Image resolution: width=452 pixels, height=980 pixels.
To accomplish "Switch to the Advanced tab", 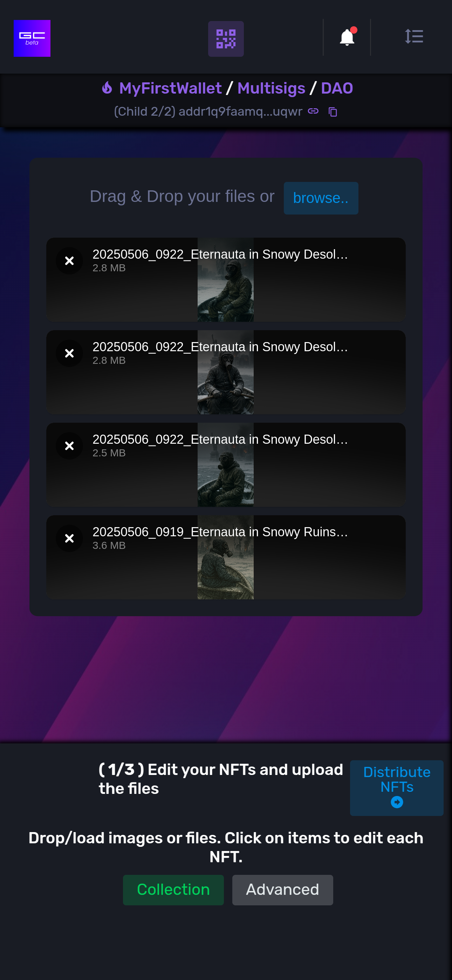I will point(282,890).
